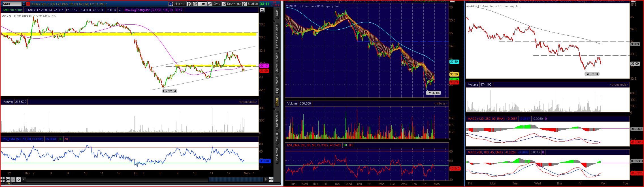Click the yellow 33.39 price tag in middle chart
Screen dimensions: 644x187
point(454,74)
